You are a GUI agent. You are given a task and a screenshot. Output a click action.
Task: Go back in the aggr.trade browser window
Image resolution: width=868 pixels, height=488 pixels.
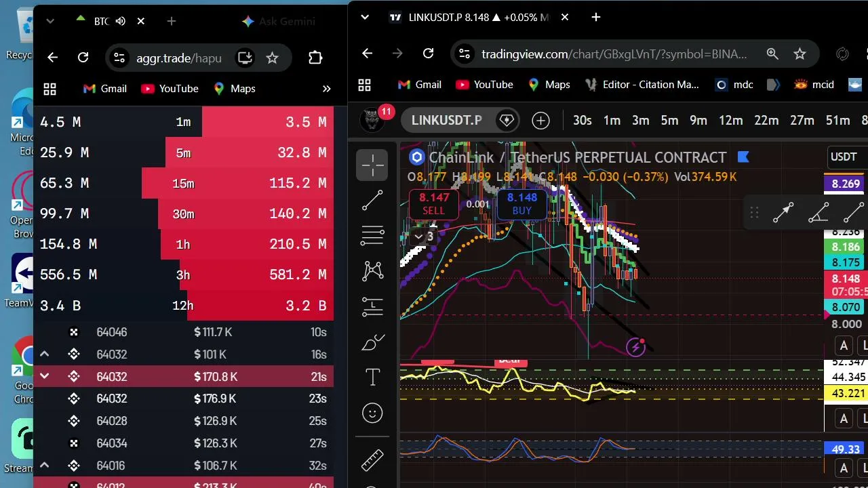click(52, 58)
